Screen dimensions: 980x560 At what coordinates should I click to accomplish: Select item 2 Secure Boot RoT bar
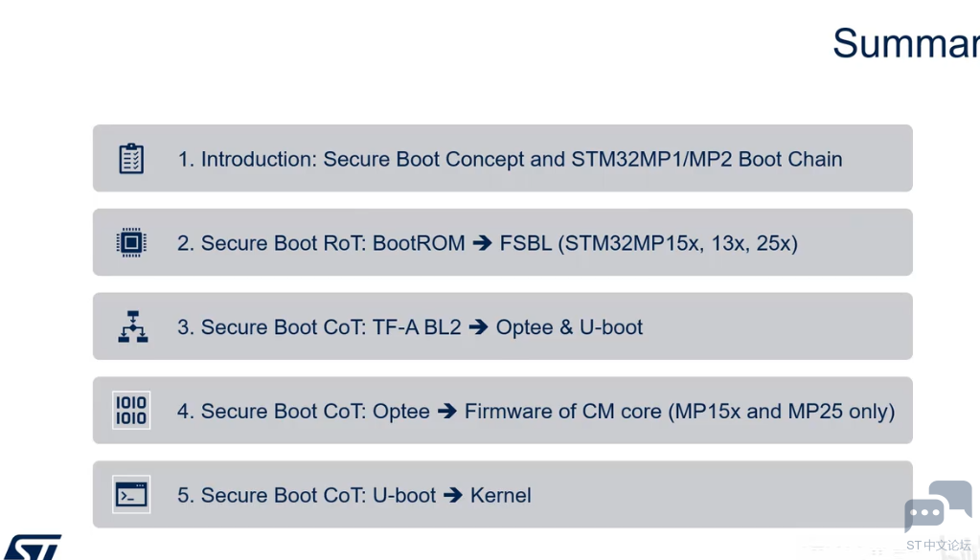503,242
